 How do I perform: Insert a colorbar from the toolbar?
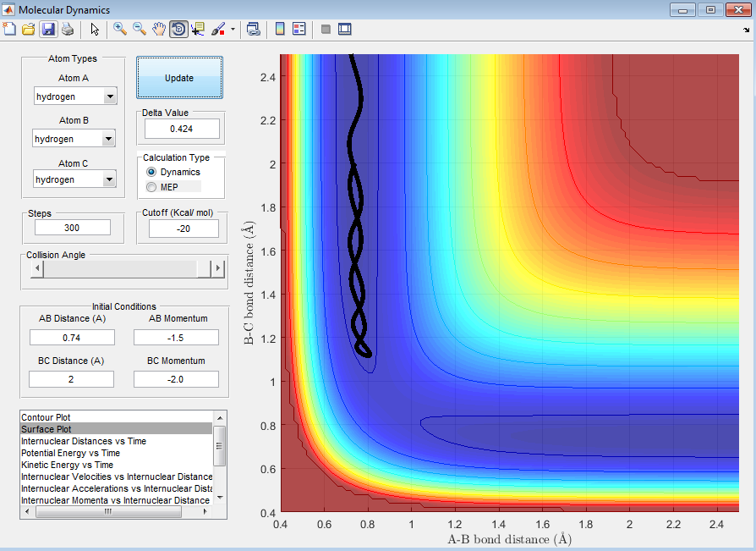pyautogui.click(x=280, y=29)
